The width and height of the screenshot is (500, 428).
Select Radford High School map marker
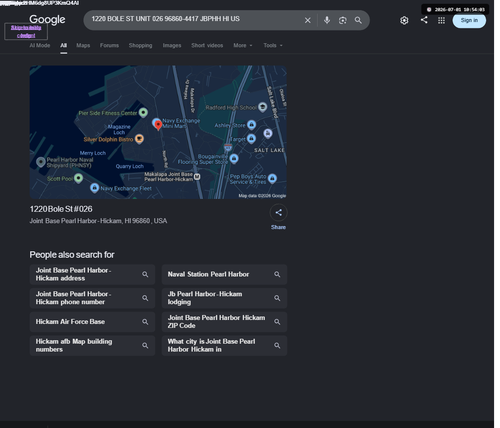[x=263, y=107]
